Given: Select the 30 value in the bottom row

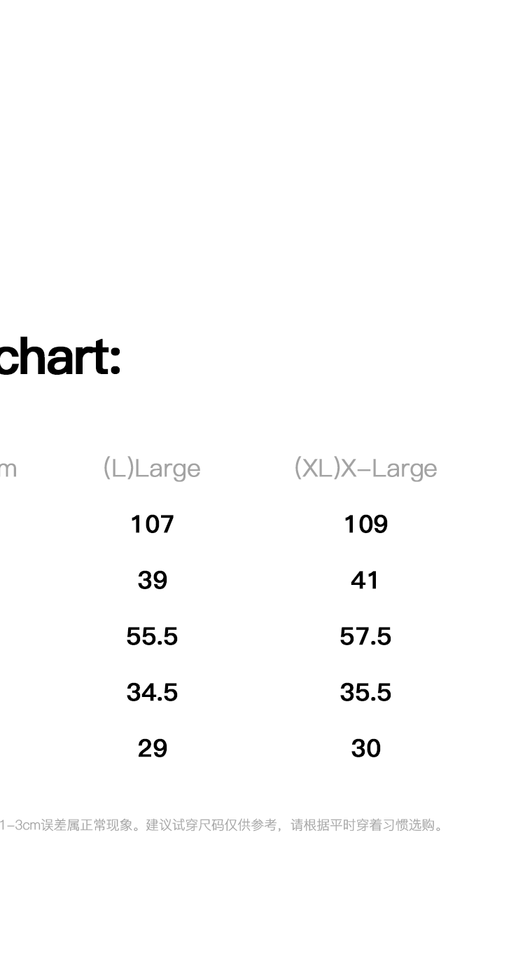Looking at the screenshot, I should click(365, 748).
